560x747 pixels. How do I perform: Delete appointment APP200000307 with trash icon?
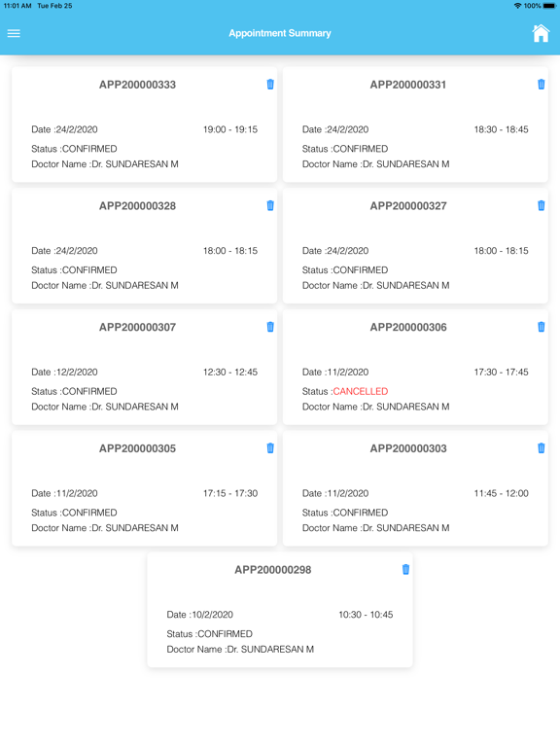(270, 327)
